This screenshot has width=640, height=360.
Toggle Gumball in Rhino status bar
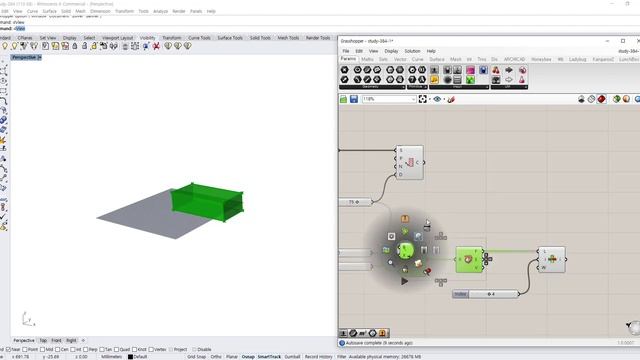coord(292,357)
